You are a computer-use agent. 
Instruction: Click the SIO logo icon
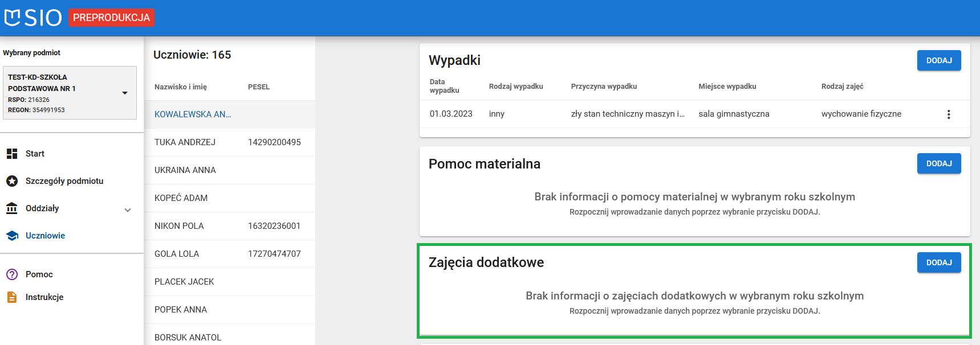[x=13, y=18]
